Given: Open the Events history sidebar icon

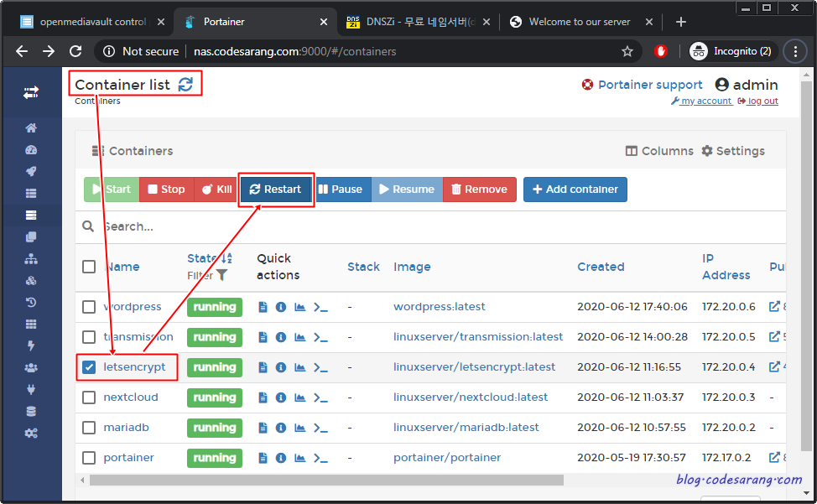Looking at the screenshot, I should click(x=31, y=302).
